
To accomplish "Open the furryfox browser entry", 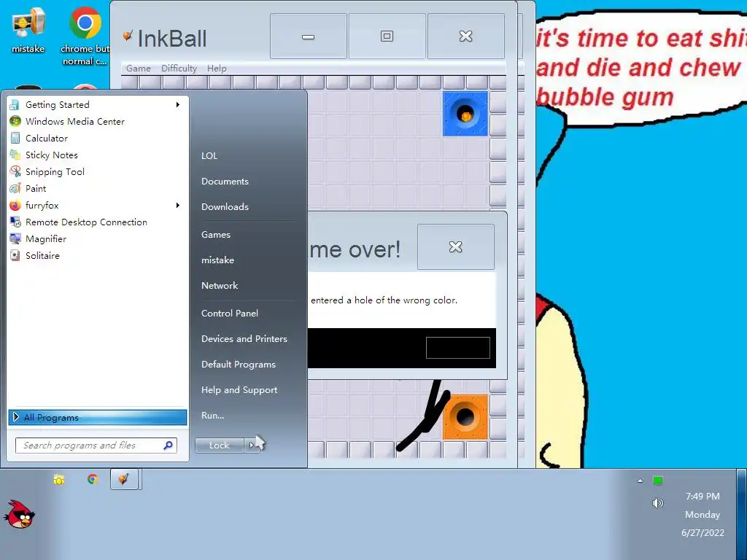I will (97, 205).
